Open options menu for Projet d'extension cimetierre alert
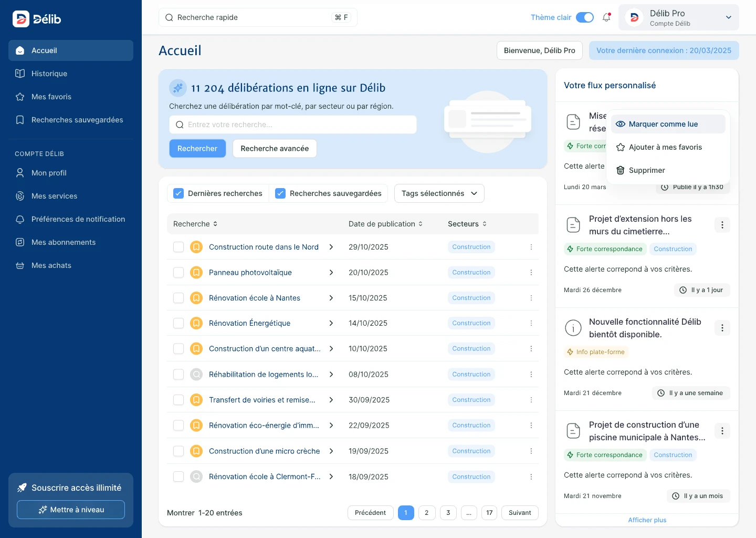Viewport: 756px width, 538px height. pos(722,225)
